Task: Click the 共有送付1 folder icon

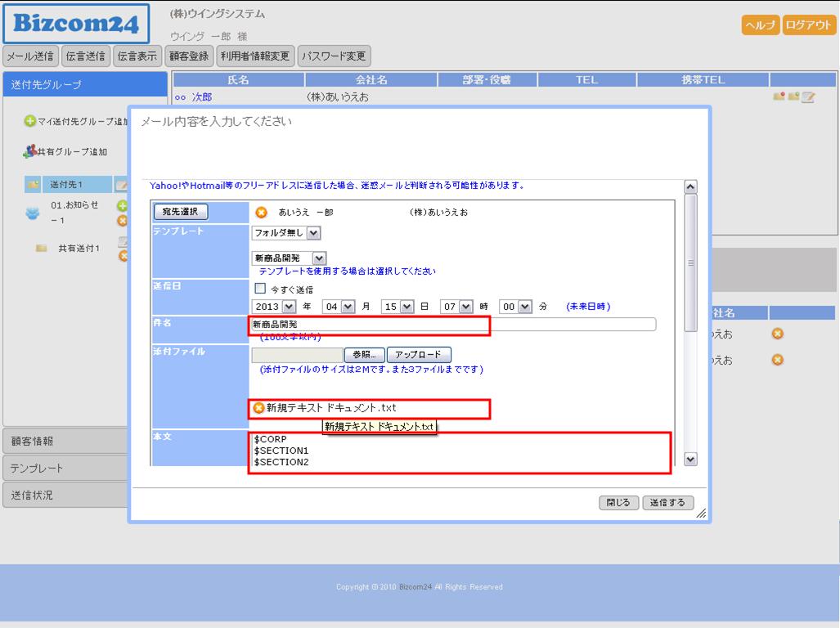Action: (41, 249)
